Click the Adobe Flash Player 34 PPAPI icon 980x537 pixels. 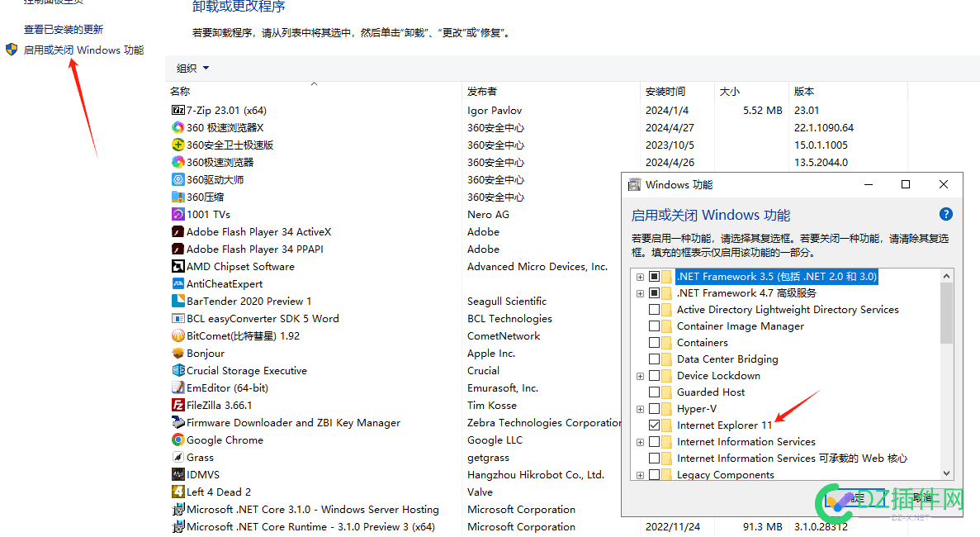[x=178, y=249]
